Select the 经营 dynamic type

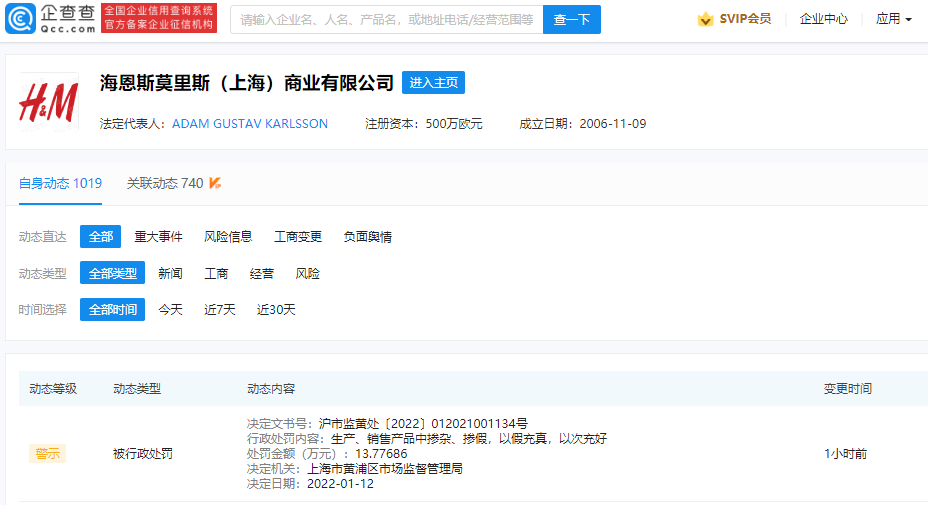click(262, 274)
